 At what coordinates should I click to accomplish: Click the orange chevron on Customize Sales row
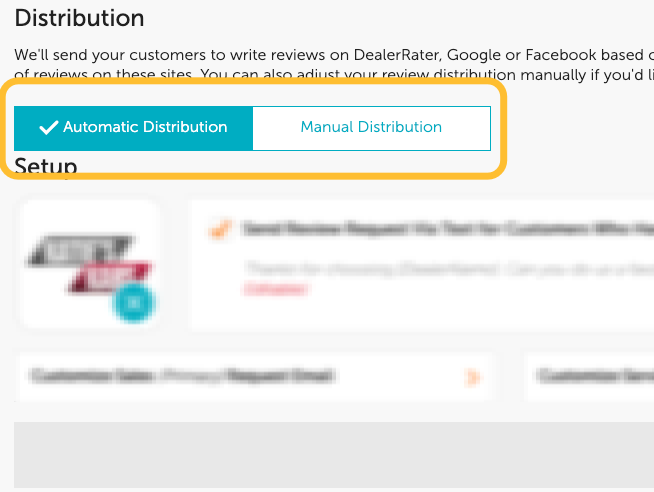tap(473, 377)
